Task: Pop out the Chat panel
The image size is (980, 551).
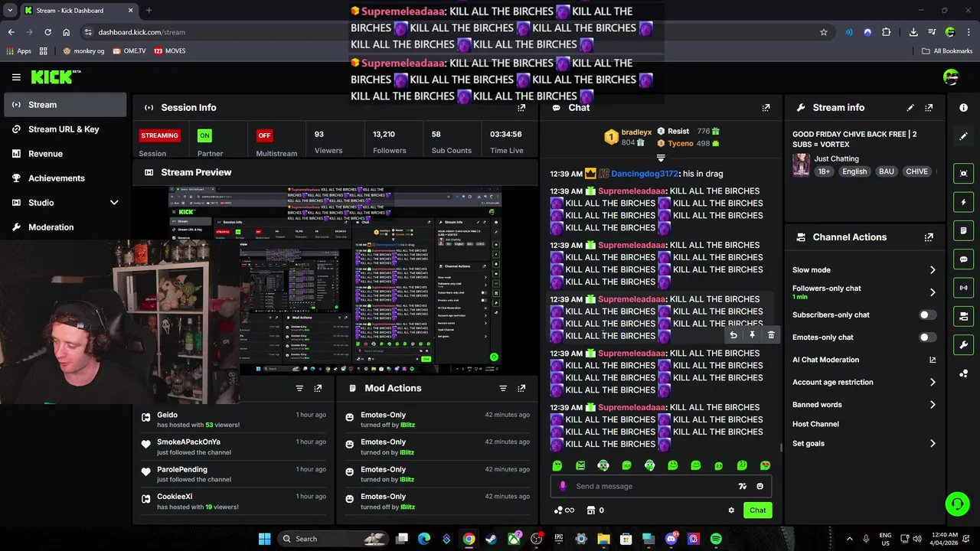Action: tap(766, 108)
